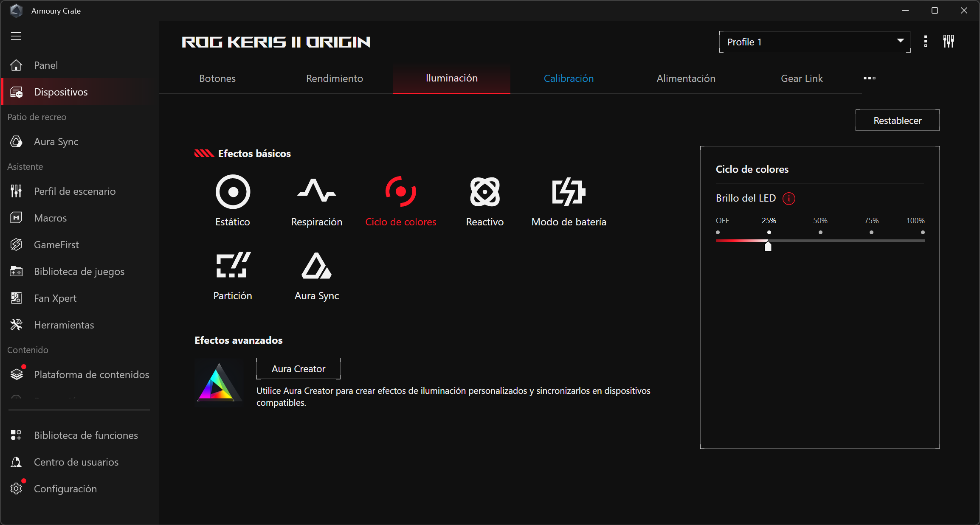Open Aura Sync from the sidebar
The height and width of the screenshot is (525, 980).
[79, 142]
